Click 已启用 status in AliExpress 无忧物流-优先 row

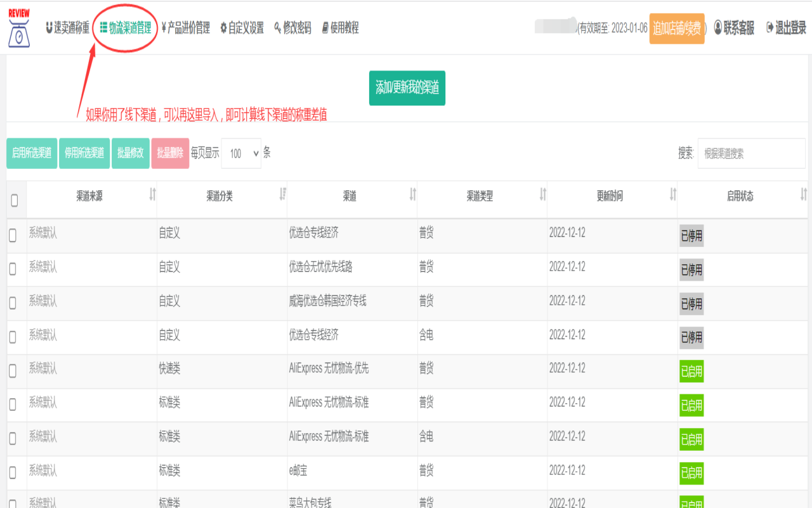coord(691,372)
